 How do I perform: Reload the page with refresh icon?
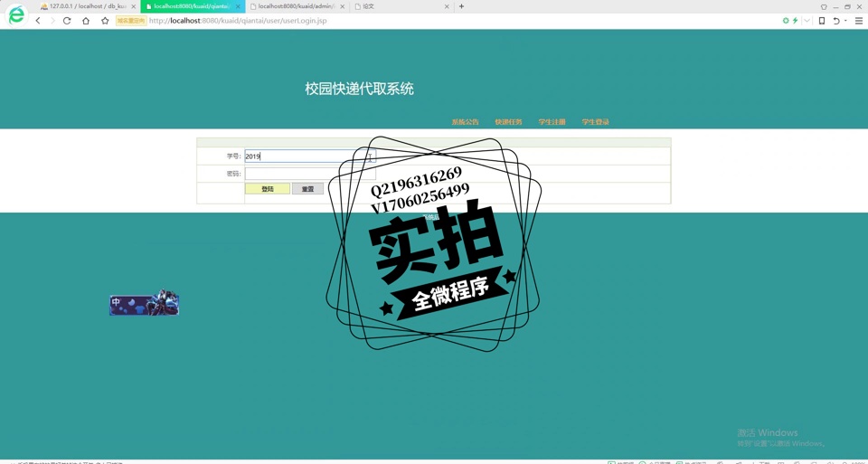[x=67, y=21]
